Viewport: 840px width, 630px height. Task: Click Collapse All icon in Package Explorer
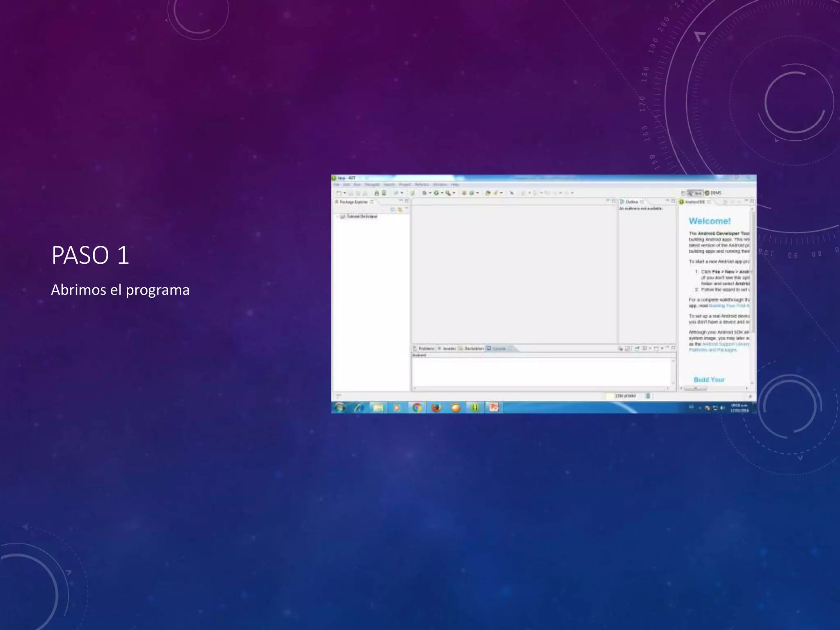393,210
